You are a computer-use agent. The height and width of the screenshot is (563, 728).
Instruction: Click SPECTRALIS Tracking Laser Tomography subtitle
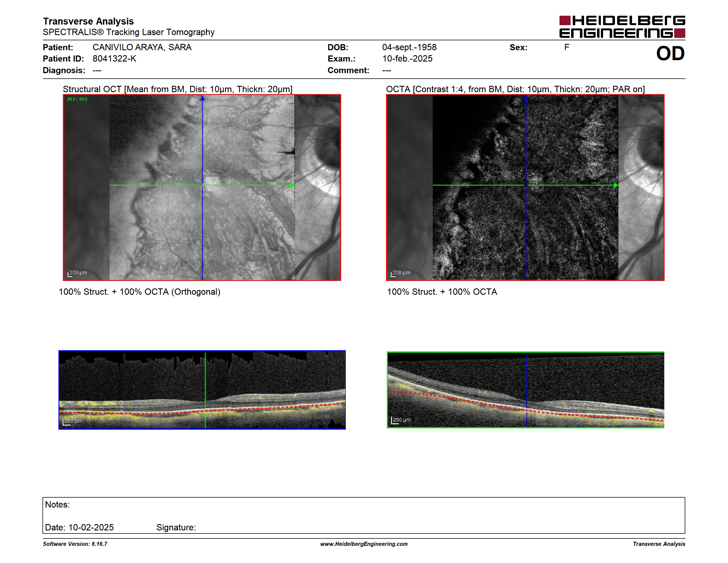click(129, 32)
